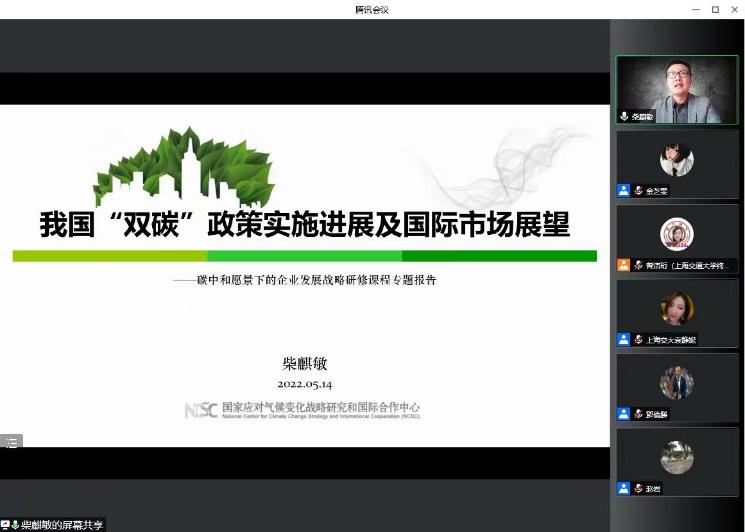Select 赵岩's round avatar thumbnail

(x=677, y=456)
